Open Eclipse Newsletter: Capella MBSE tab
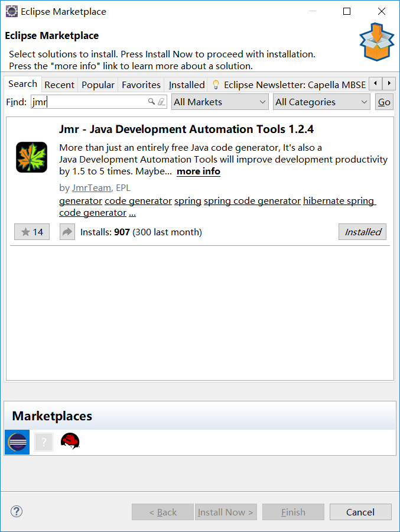Viewport: 400px width, 532px height. pos(288,85)
